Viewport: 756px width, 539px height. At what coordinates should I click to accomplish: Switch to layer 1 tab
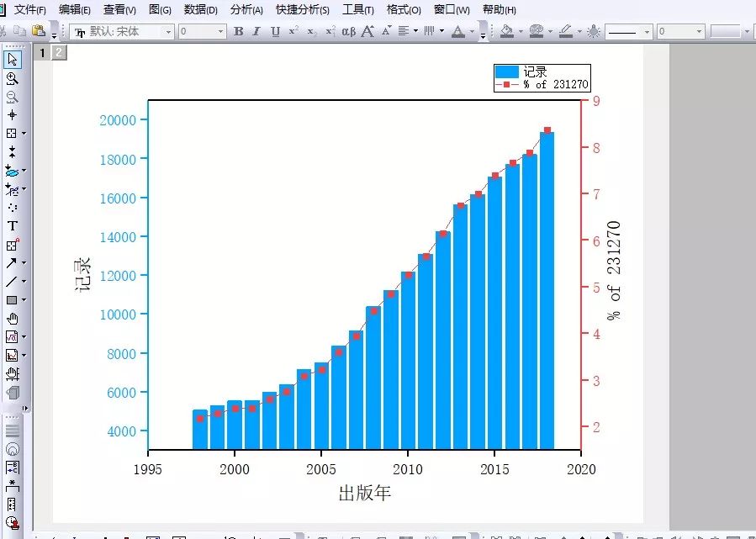tap(42, 52)
